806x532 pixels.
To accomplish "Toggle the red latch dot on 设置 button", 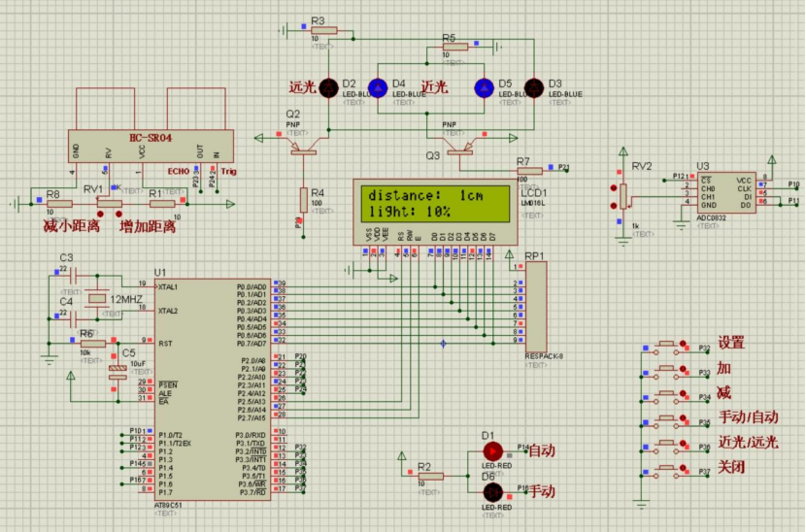I will pyautogui.click(x=683, y=344).
